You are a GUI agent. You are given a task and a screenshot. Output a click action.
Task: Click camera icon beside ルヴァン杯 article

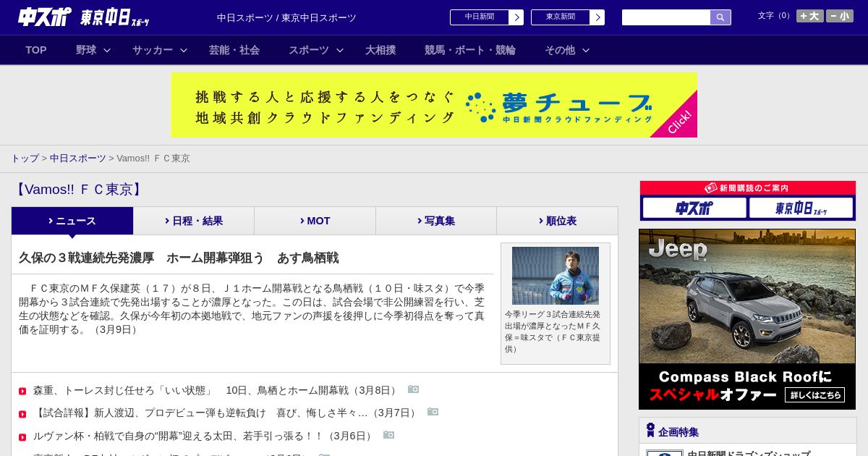[x=389, y=435]
